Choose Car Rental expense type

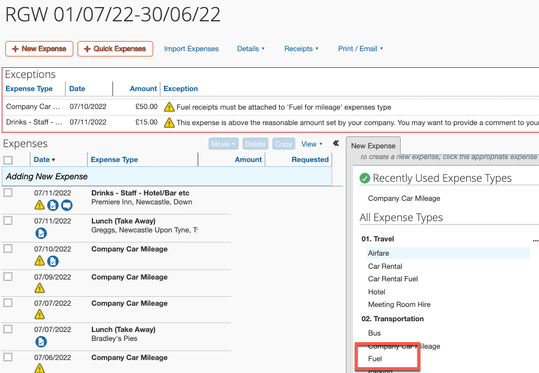pos(385,266)
